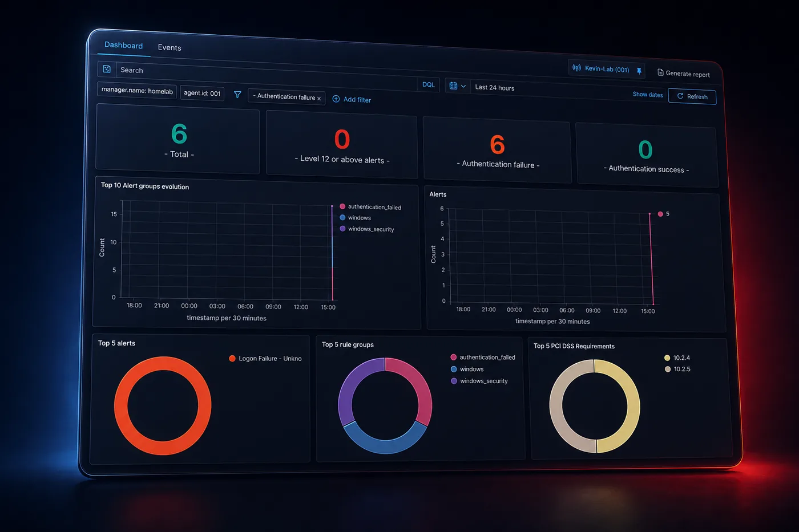Screen dimensions: 799x532
Task: Toggle windows legend in Top 5 rule groups
Action: click(x=467, y=369)
